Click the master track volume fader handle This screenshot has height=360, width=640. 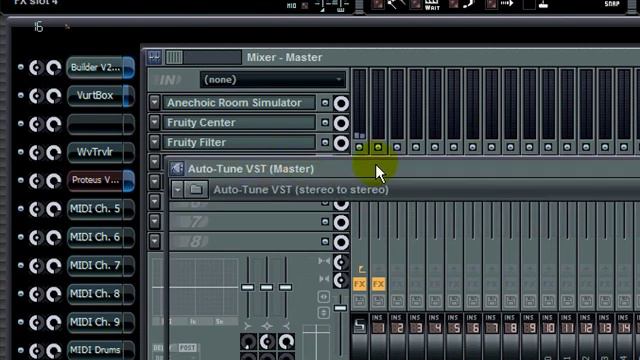pyautogui.click(x=340, y=308)
